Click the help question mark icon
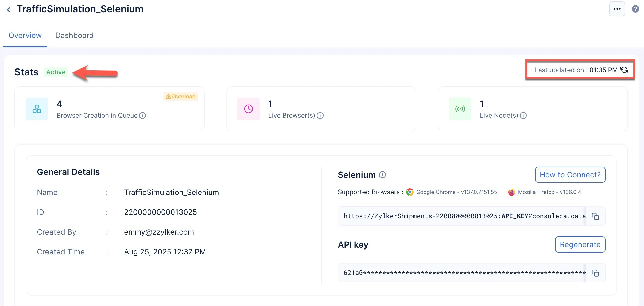Viewport: 644px width, 306px height. point(635,9)
